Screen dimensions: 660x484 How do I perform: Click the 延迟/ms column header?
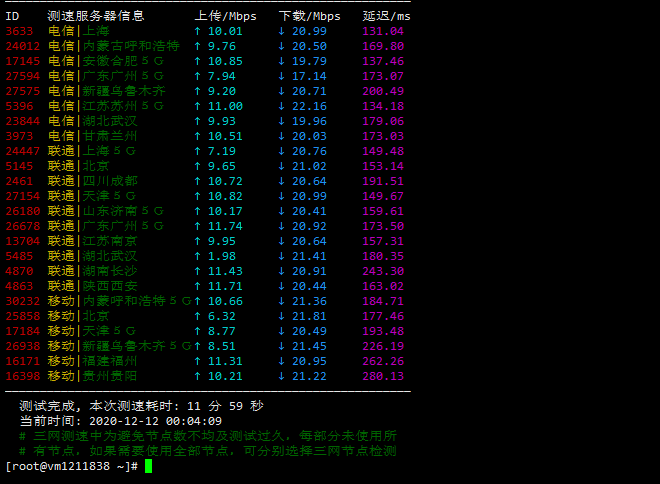click(385, 16)
